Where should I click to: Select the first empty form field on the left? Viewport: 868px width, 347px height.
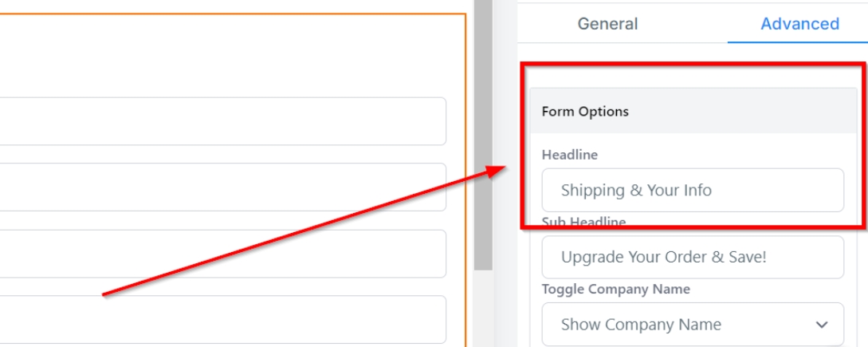pos(222,121)
